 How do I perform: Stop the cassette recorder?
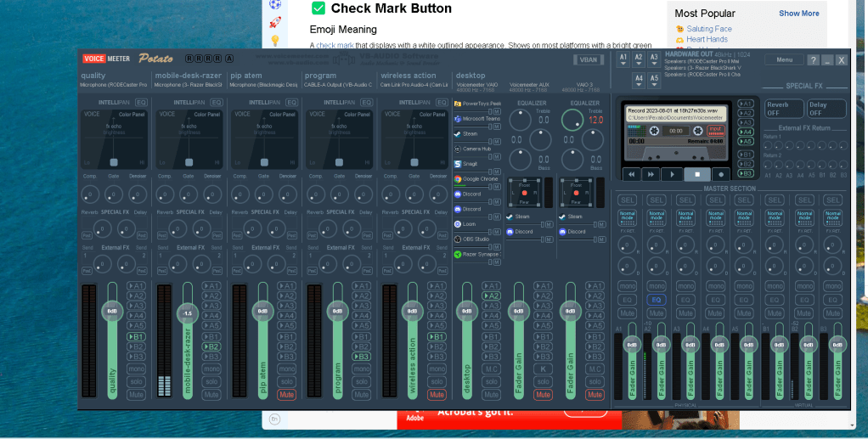(697, 174)
